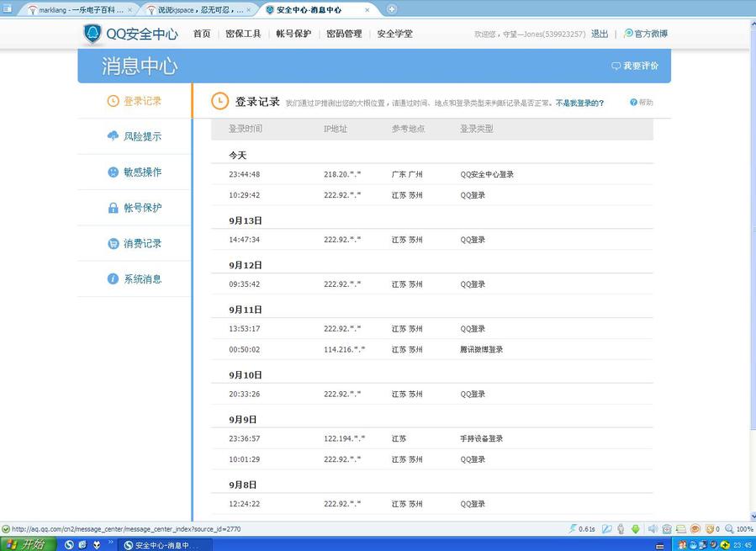Click 登录时间 column header

[x=246, y=129]
